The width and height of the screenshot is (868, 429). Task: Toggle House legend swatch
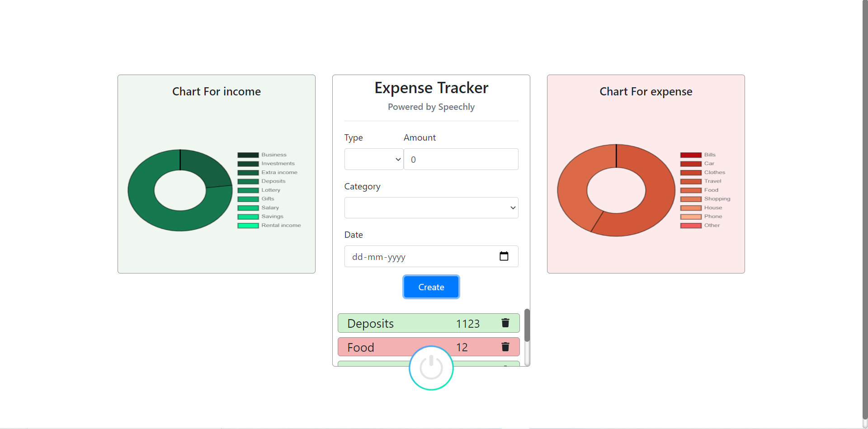[x=691, y=208]
